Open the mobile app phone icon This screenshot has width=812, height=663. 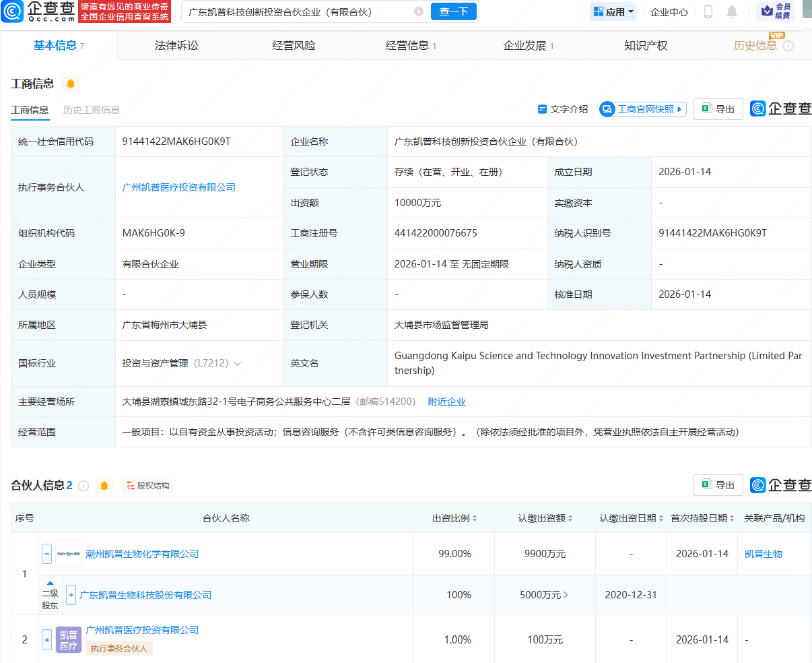click(x=708, y=12)
